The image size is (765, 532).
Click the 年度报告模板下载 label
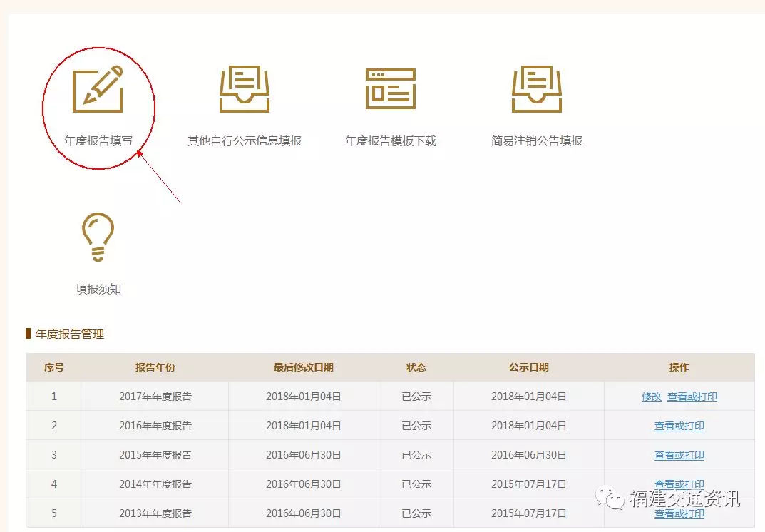click(x=391, y=141)
